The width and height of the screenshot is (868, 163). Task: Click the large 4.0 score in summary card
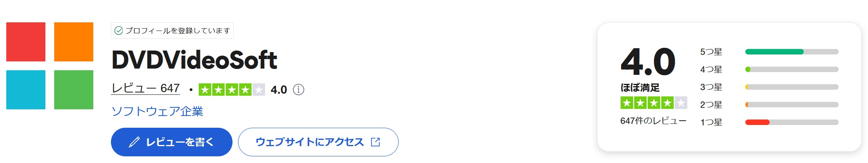648,62
